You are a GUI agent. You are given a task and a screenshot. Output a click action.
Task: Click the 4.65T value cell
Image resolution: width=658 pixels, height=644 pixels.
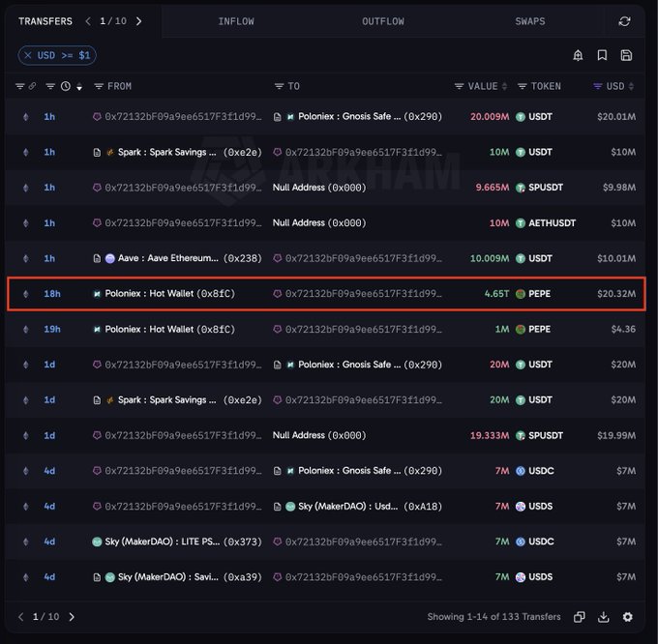coord(496,294)
